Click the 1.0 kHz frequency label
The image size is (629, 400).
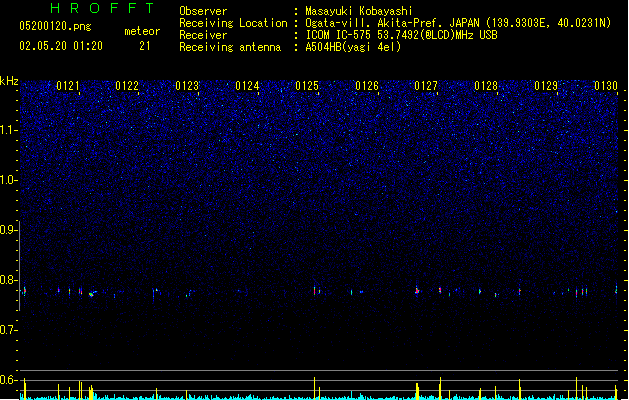(x=8, y=180)
